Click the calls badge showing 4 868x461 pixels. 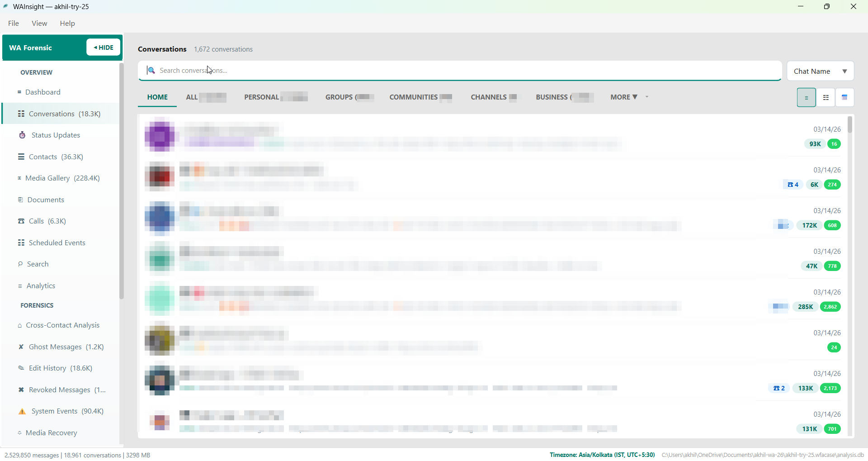click(x=793, y=185)
